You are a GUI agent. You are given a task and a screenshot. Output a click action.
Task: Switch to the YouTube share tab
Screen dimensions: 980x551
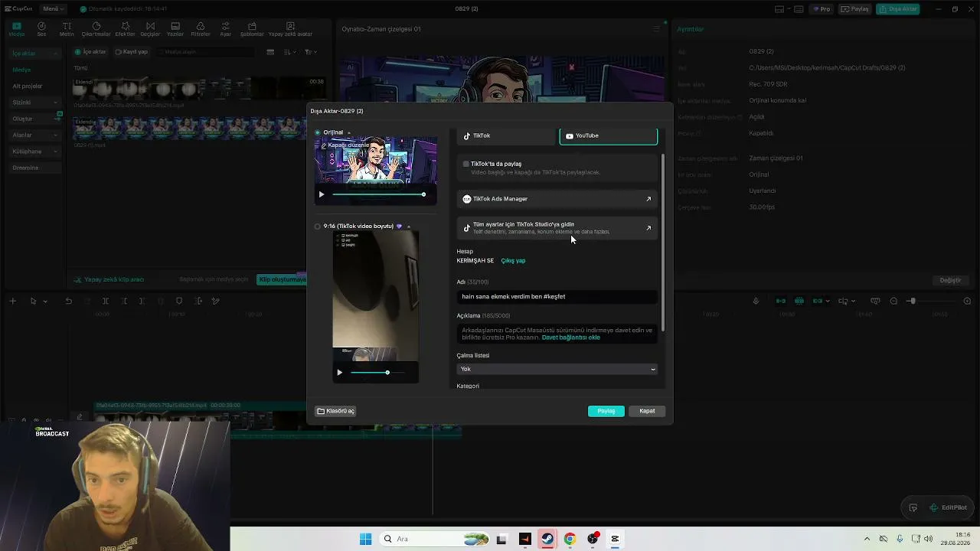[x=608, y=135]
